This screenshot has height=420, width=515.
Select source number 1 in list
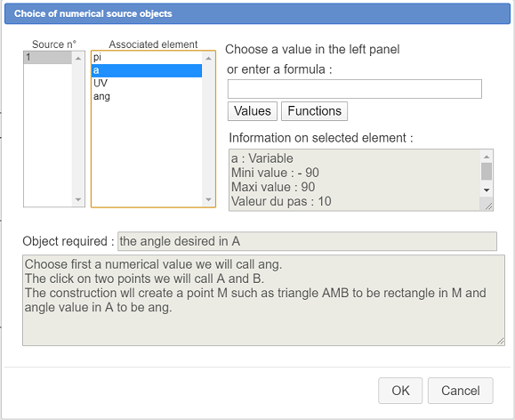[x=48, y=58]
